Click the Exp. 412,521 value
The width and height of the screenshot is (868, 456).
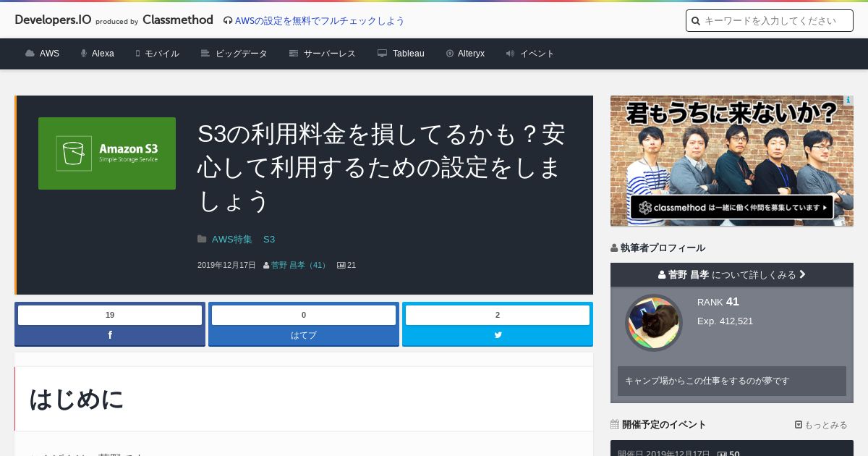point(726,321)
